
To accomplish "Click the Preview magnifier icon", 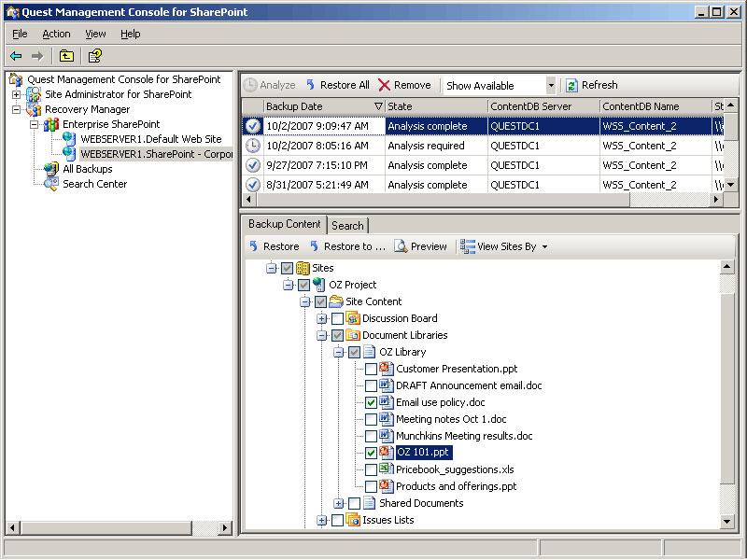I will click(401, 246).
